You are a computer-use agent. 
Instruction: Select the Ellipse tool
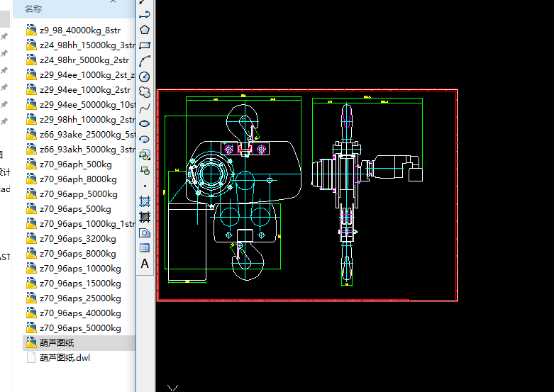tap(145, 123)
